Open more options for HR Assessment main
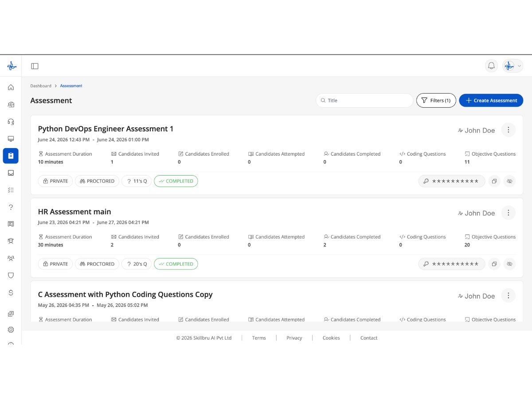532x399 pixels. tap(509, 213)
